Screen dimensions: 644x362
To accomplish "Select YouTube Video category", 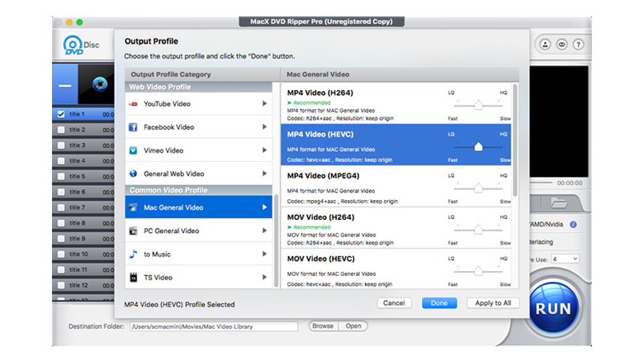I will 198,103.
